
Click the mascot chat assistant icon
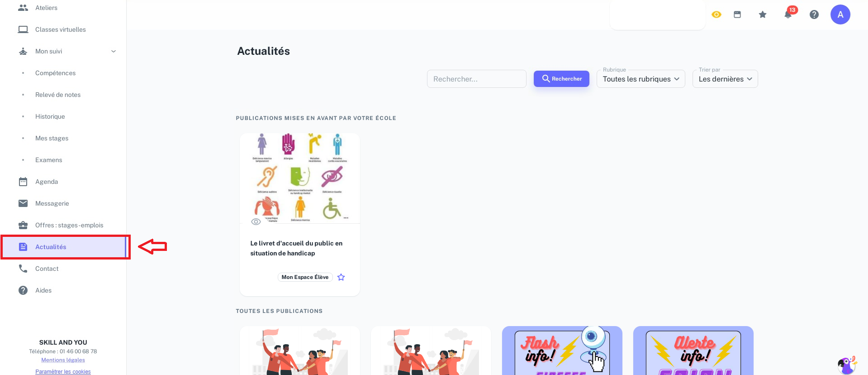847,365
